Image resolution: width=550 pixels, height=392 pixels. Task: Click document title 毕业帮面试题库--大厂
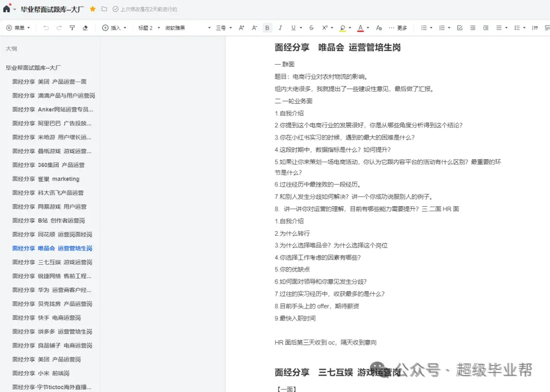[x=52, y=10]
